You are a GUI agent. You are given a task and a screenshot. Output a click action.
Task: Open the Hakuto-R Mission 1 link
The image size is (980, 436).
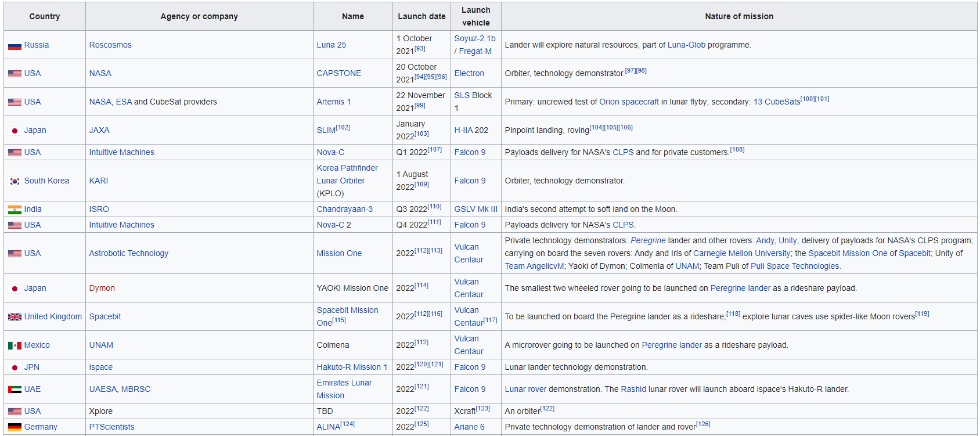[x=352, y=367]
